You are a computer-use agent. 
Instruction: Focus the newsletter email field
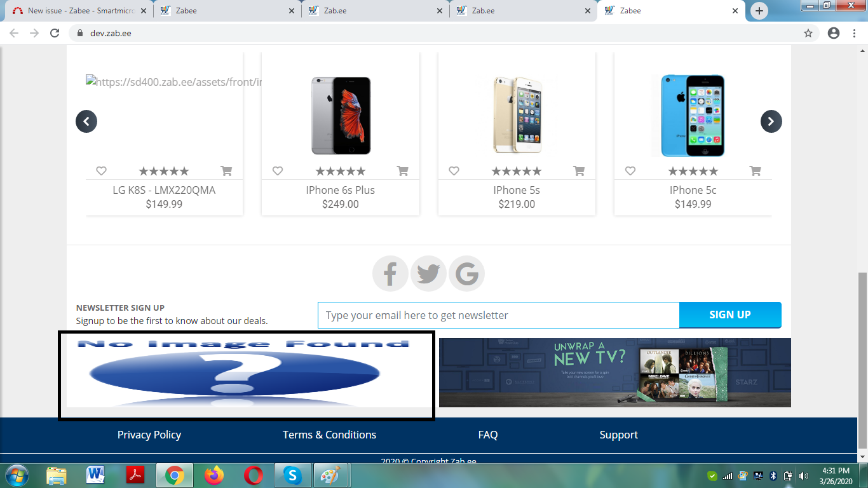click(x=499, y=315)
